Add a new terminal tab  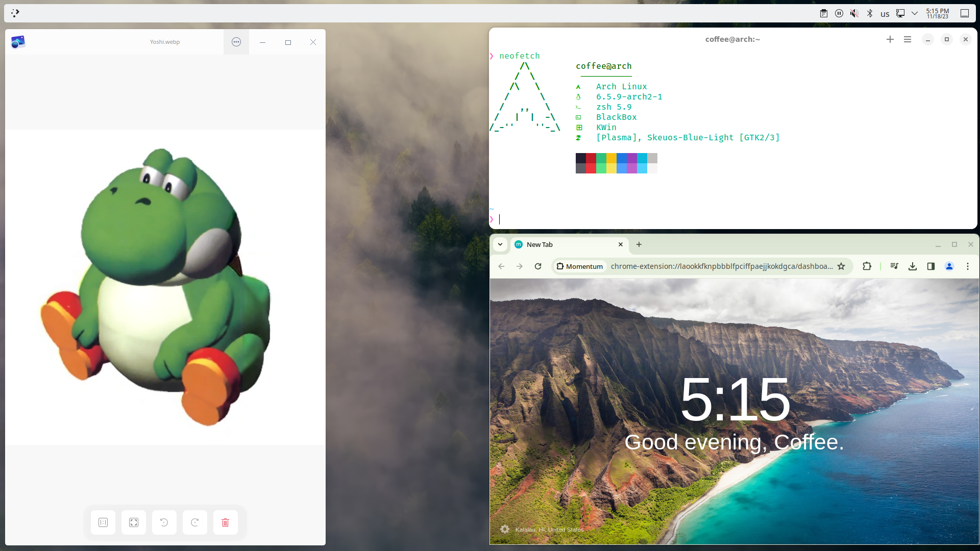coord(890,39)
